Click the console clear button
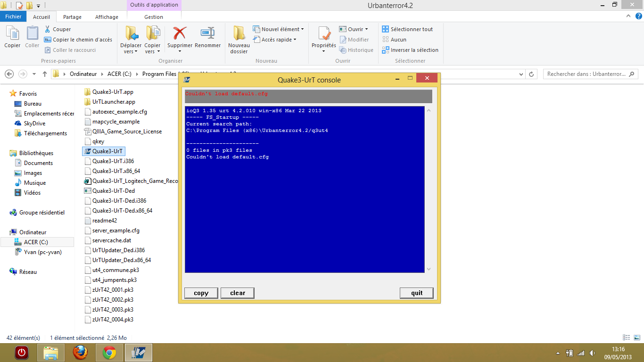The height and width of the screenshot is (362, 644). tap(238, 293)
